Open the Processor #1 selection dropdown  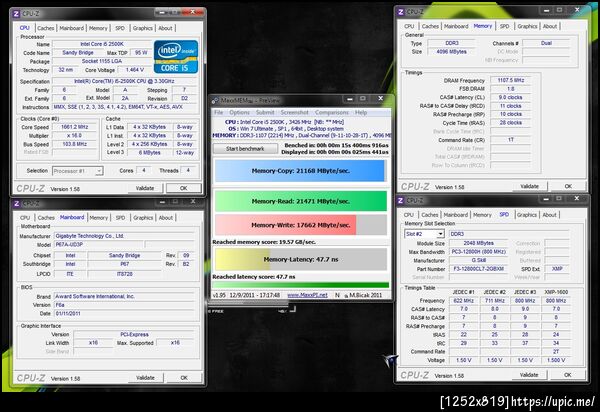[x=78, y=171]
